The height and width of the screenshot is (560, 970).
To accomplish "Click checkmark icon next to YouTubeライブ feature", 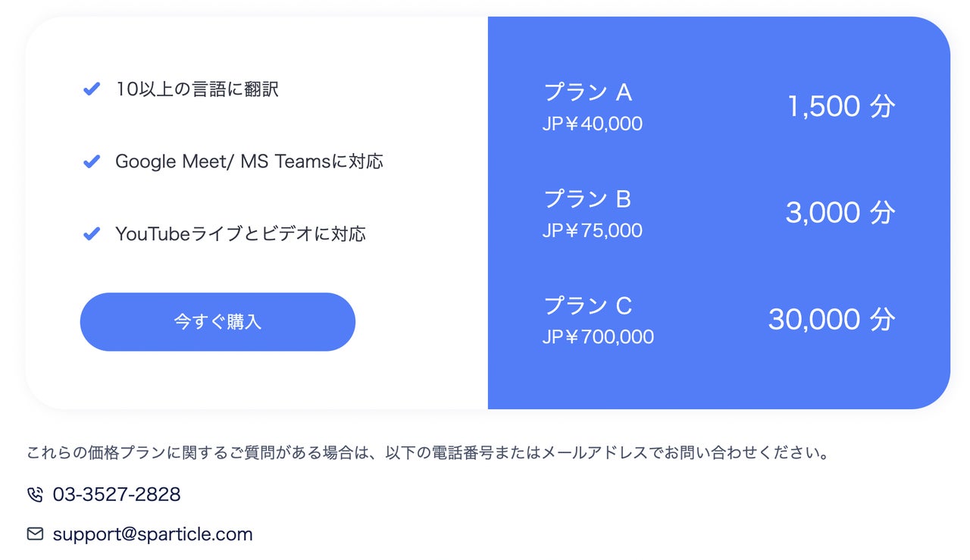I will [92, 234].
